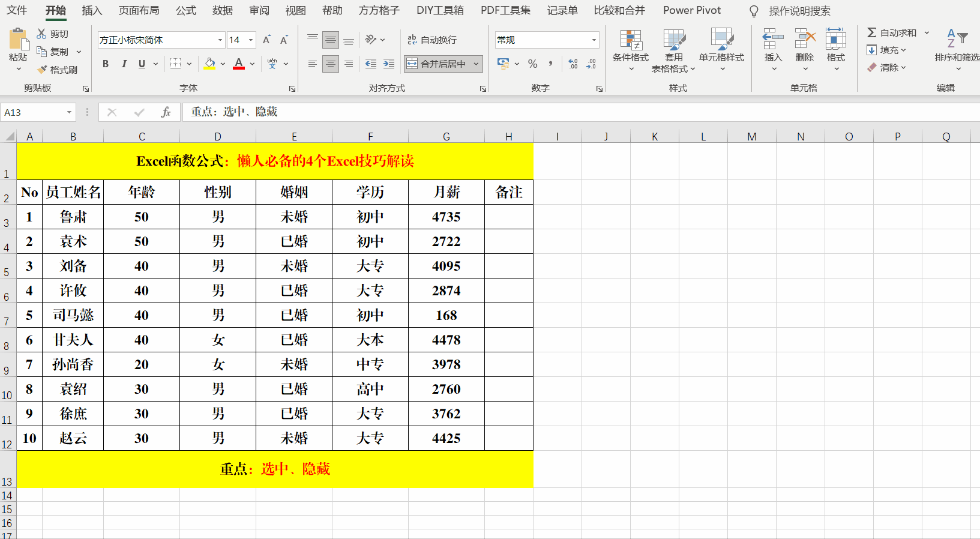The image size is (980, 539).
Task: Switch to the Formulas (公式) tab
Action: 186,10
